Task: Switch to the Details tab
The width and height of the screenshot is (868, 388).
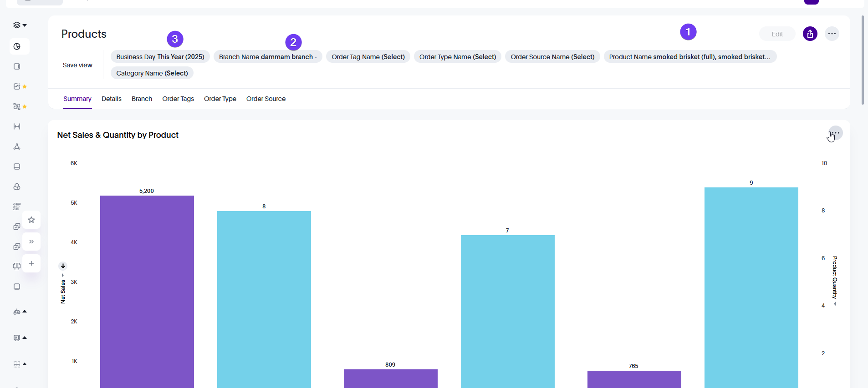Action: pos(111,99)
